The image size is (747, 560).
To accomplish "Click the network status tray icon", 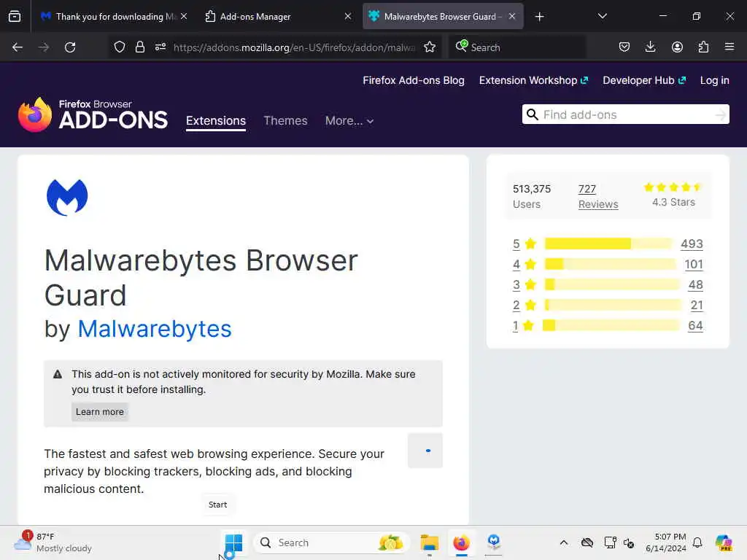I will pyautogui.click(x=610, y=542).
